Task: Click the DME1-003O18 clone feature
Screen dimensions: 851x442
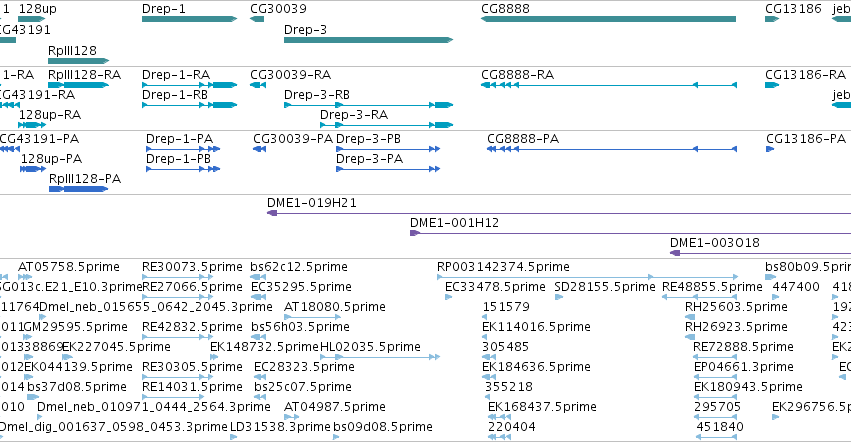Action: [760, 253]
